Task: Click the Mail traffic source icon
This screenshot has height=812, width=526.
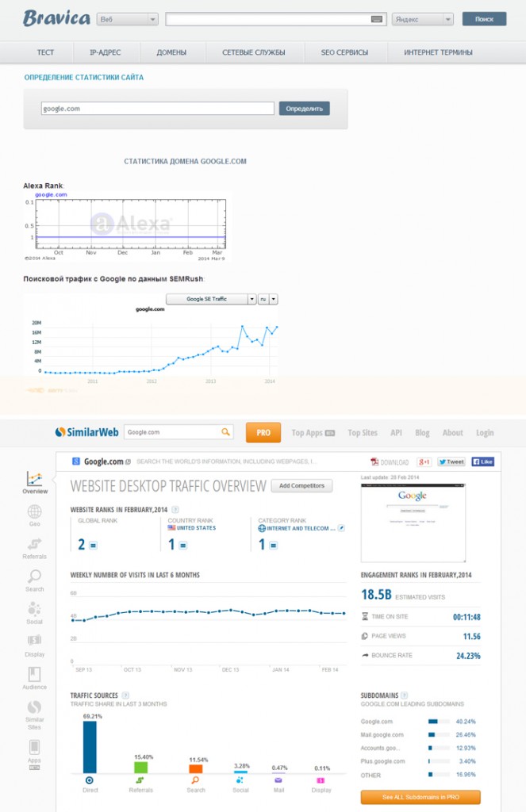Action: (278, 780)
